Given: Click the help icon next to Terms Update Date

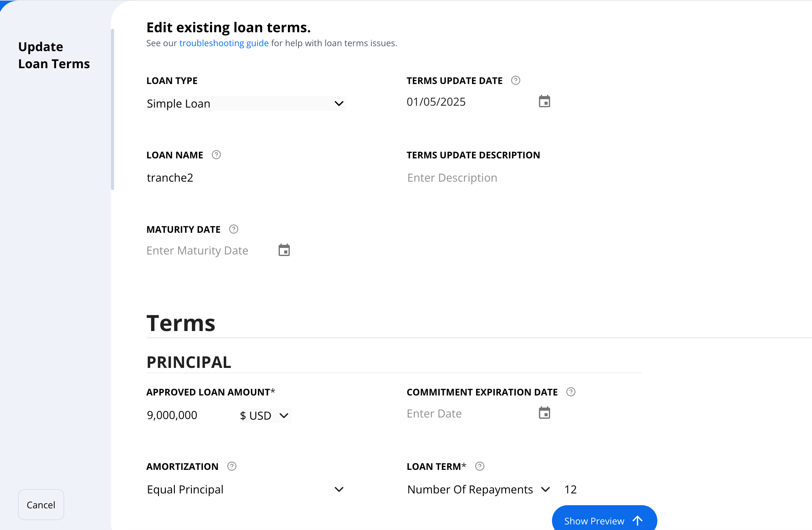Looking at the screenshot, I should [515, 81].
